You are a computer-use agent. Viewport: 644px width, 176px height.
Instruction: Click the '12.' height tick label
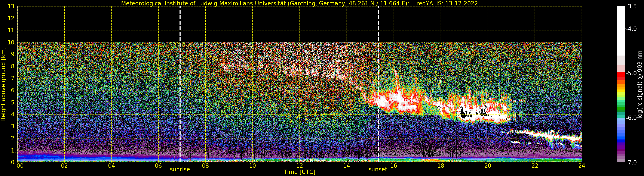click(12, 18)
